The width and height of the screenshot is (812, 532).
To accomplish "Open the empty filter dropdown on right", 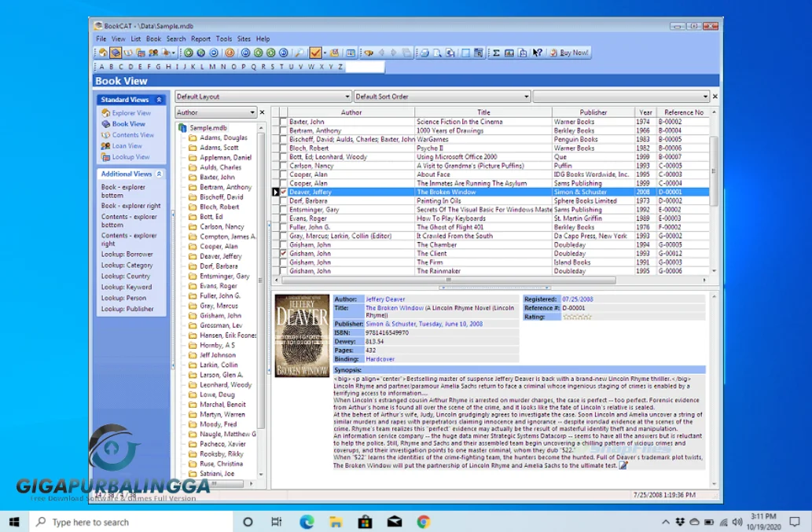I will 621,96.
